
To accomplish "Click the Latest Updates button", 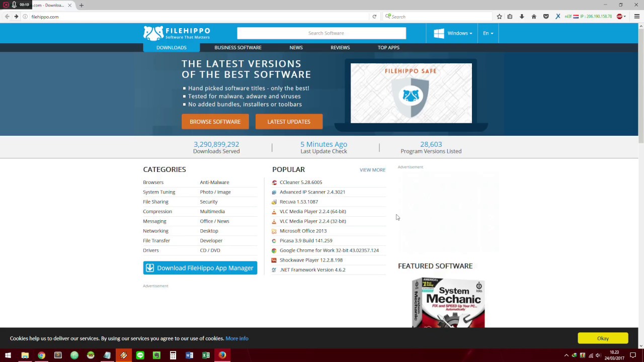I will coord(289,122).
